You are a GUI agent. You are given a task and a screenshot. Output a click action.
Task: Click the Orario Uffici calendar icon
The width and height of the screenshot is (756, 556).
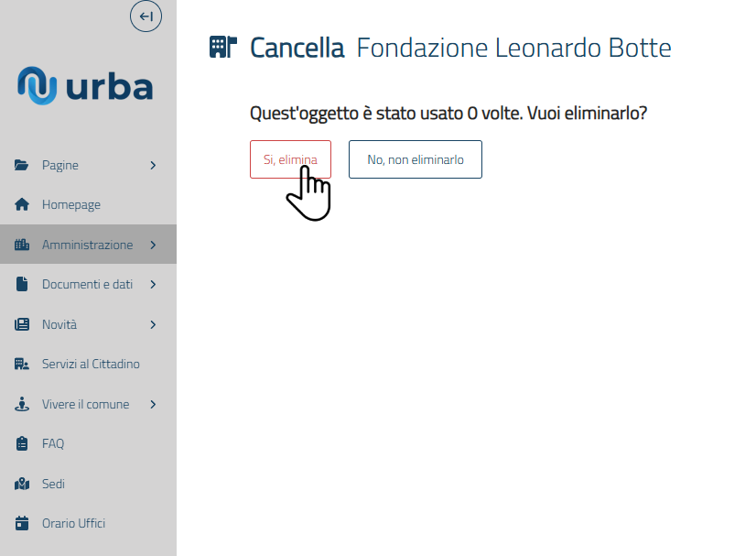pyautogui.click(x=23, y=524)
